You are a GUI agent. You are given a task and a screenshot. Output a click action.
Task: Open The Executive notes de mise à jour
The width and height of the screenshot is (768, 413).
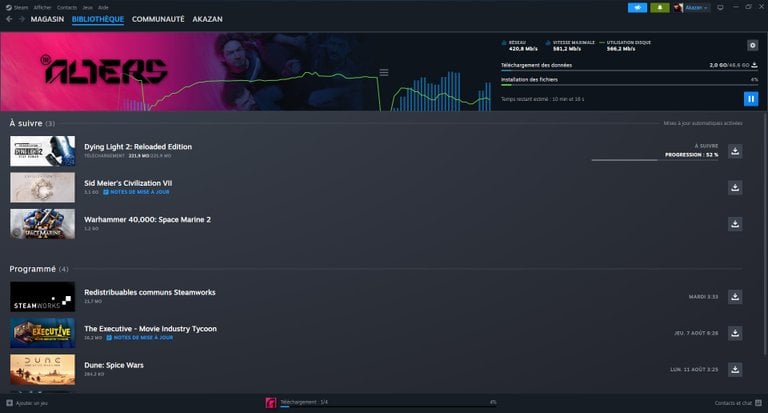[143, 338]
